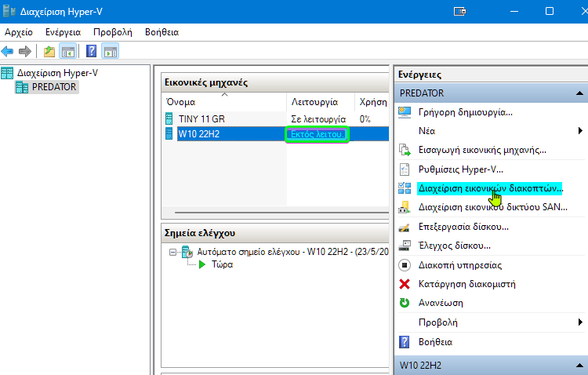Click the 0% CPU usage cell

click(x=365, y=119)
